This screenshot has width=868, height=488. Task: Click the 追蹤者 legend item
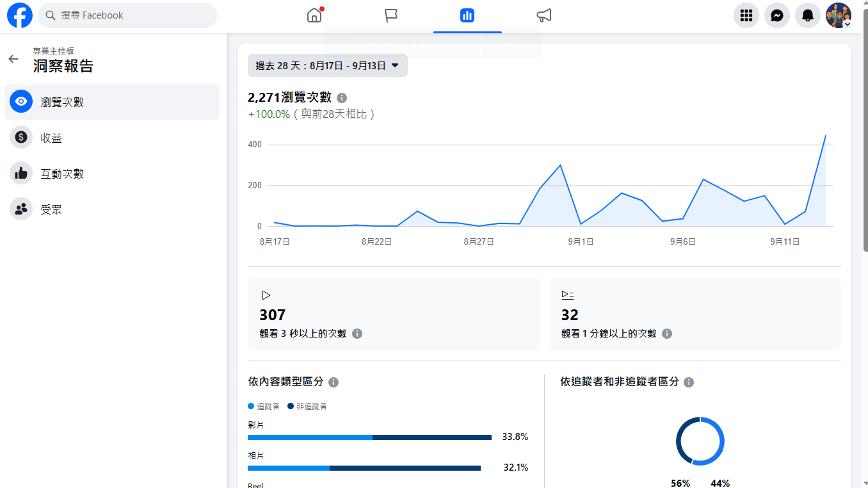(x=264, y=407)
